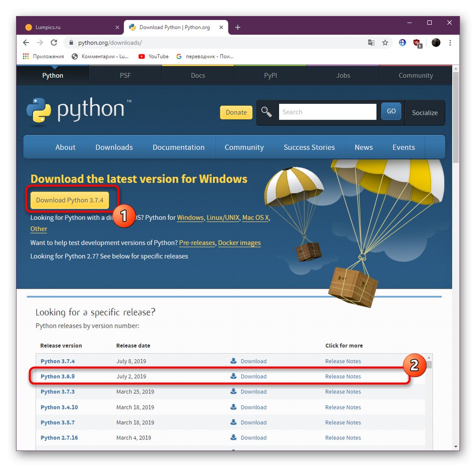This screenshot has width=476, height=467.
Task: Open the red shield extension icon
Action: [x=418, y=44]
